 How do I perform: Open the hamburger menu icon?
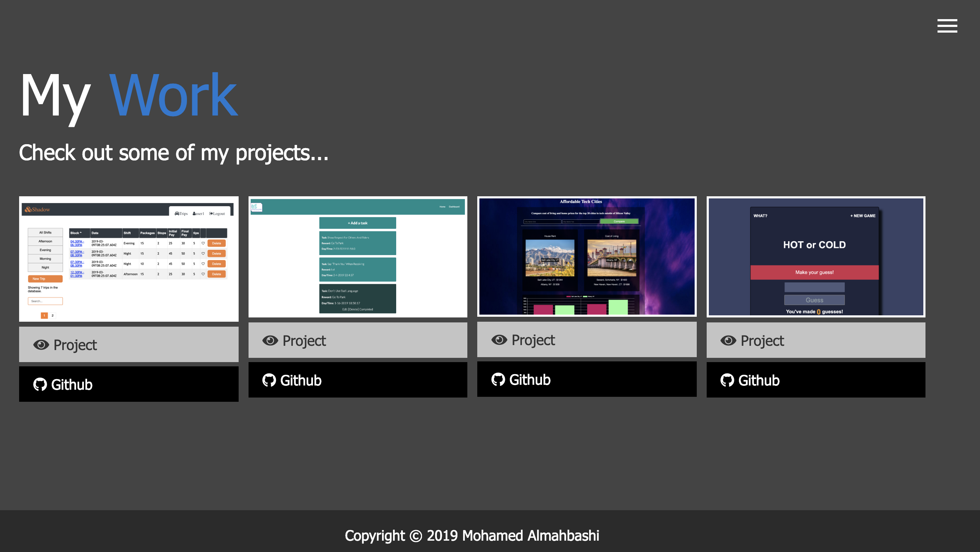[947, 26]
